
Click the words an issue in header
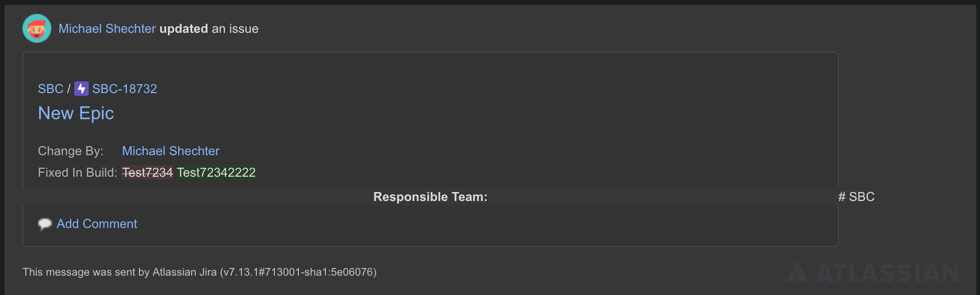[x=235, y=29]
